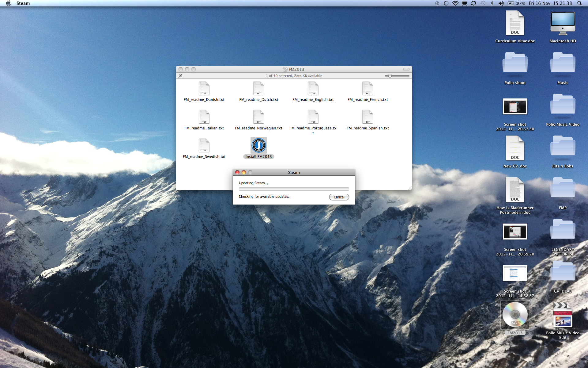The width and height of the screenshot is (588, 368).
Task: Click the 'FM_readme_English.txt' filename label
Action: tap(313, 100)
